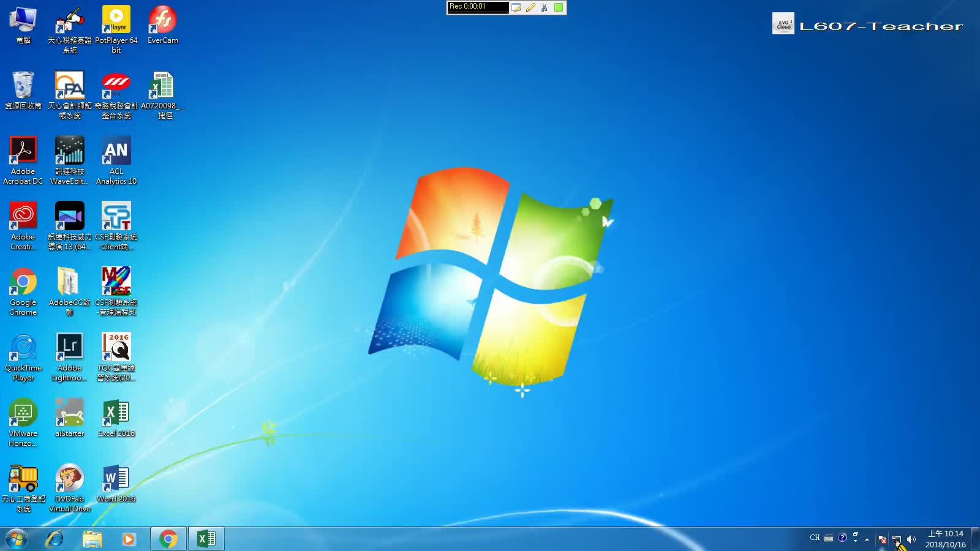Viewport: 980px width, 551px height.
Task: Select the Adobe Creative Cloud icon
Action: 23,227
